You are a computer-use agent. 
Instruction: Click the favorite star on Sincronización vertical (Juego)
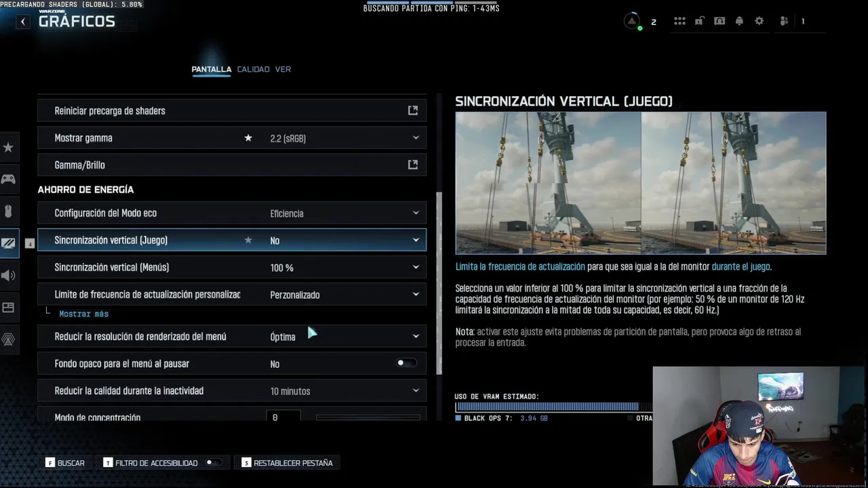pyautogui.click(x=248, y=240)
